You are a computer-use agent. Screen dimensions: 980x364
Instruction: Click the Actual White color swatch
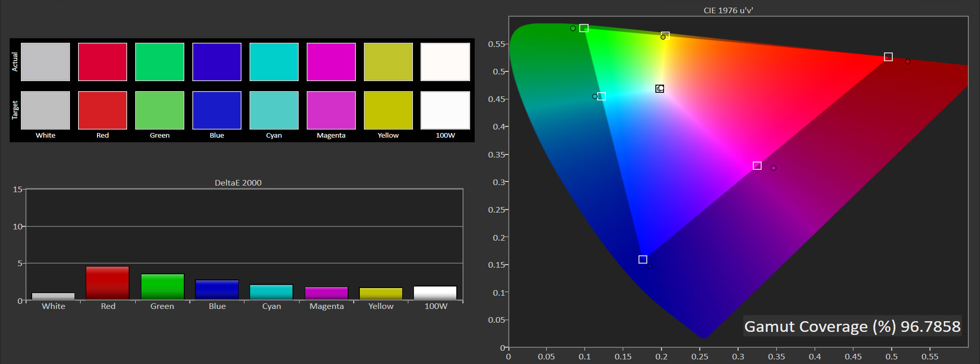(45, 62)
